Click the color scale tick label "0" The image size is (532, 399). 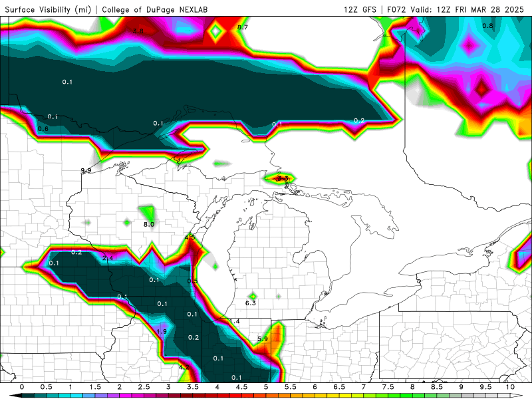tap(22, 387)
